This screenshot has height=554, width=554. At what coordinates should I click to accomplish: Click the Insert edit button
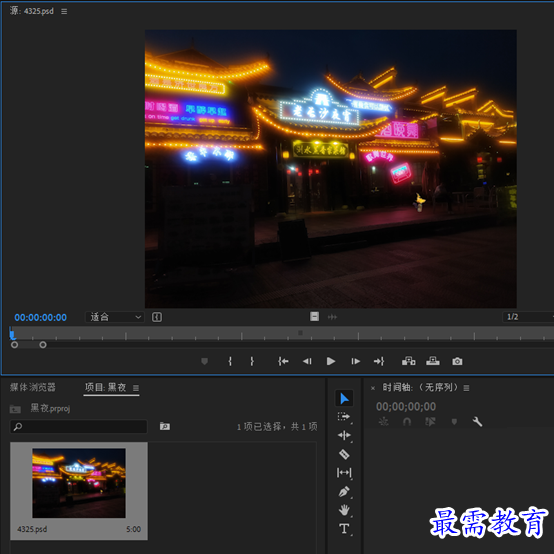pos(408,361)
